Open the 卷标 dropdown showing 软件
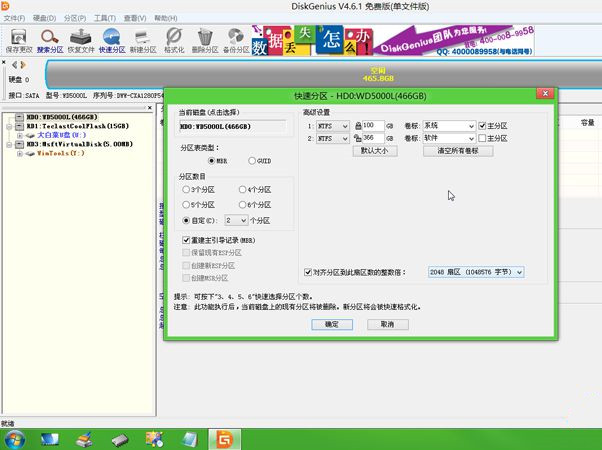This screenshot has width=602, height=450. tap(449, 138)
